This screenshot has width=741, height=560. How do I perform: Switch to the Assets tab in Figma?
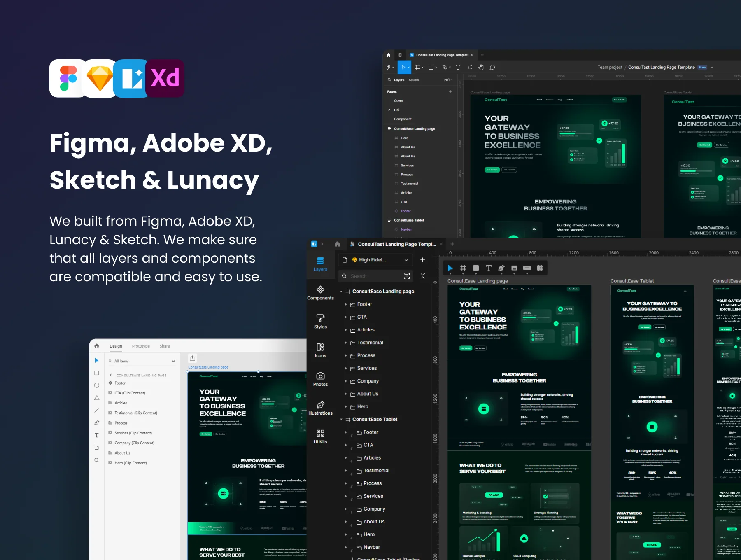point(414,80)
